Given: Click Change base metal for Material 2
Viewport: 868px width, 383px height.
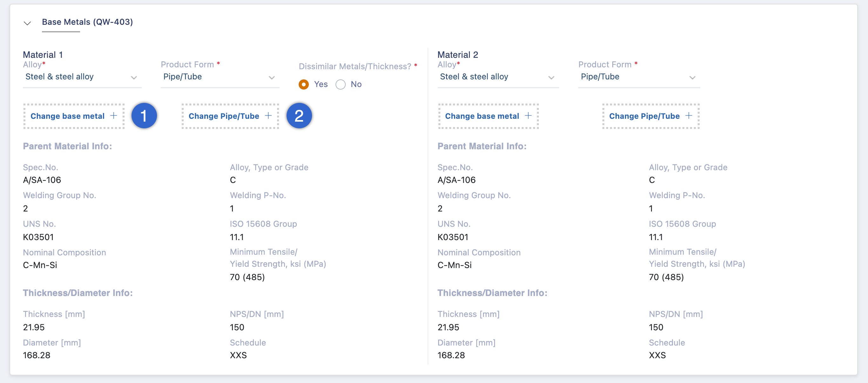Looking at the screenshot, I should pos(488,116).
